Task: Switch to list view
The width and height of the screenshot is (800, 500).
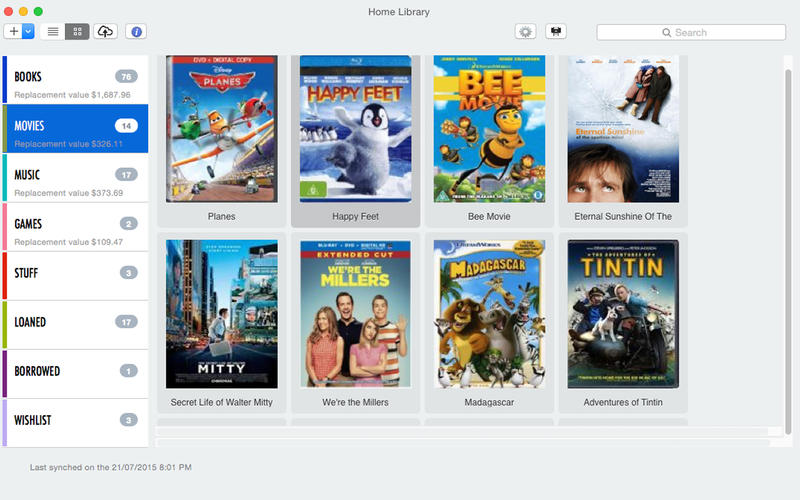Action: pos(53,32)
